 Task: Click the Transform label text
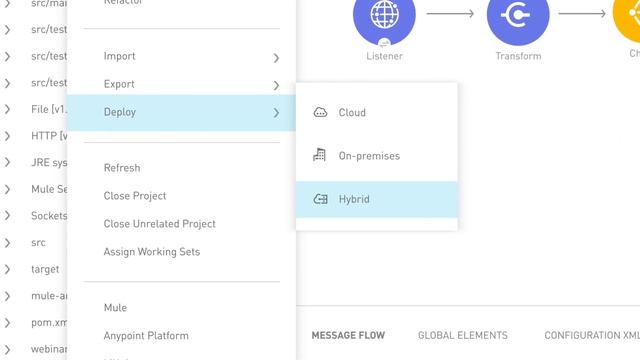(518, 56)
